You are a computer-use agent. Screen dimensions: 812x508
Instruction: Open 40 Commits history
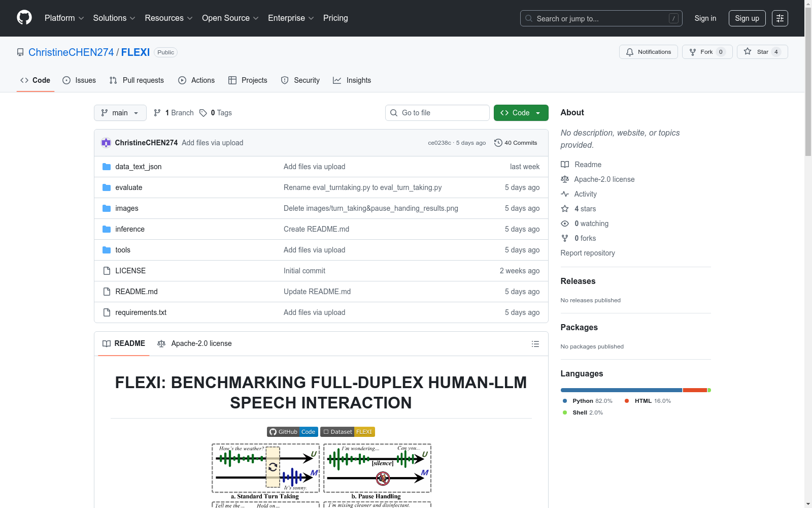click(516, 143)
